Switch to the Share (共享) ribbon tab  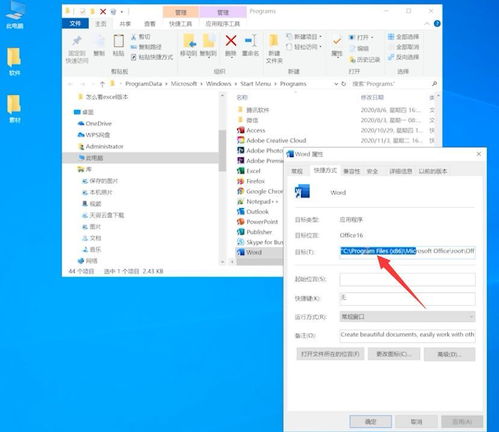(x=125, y=24)
